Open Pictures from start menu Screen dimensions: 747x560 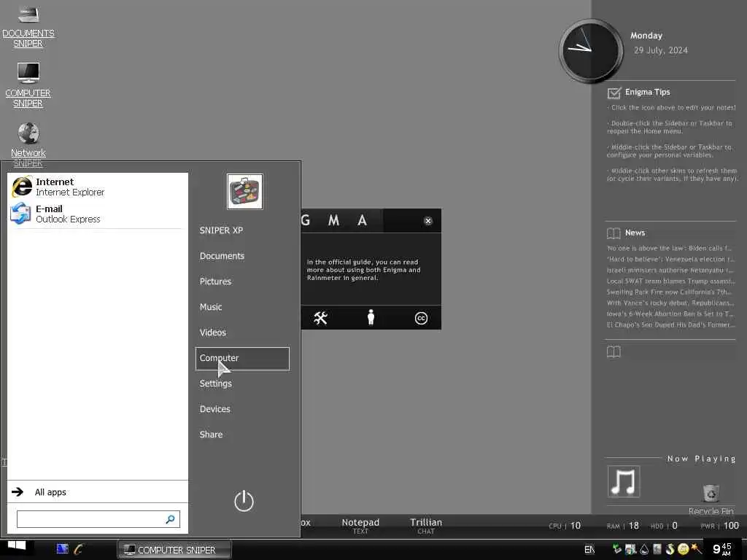click(x=215, y=281)
